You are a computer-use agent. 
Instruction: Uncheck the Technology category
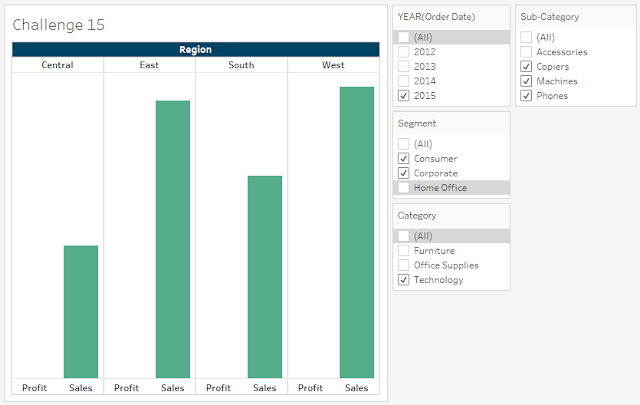403,280
